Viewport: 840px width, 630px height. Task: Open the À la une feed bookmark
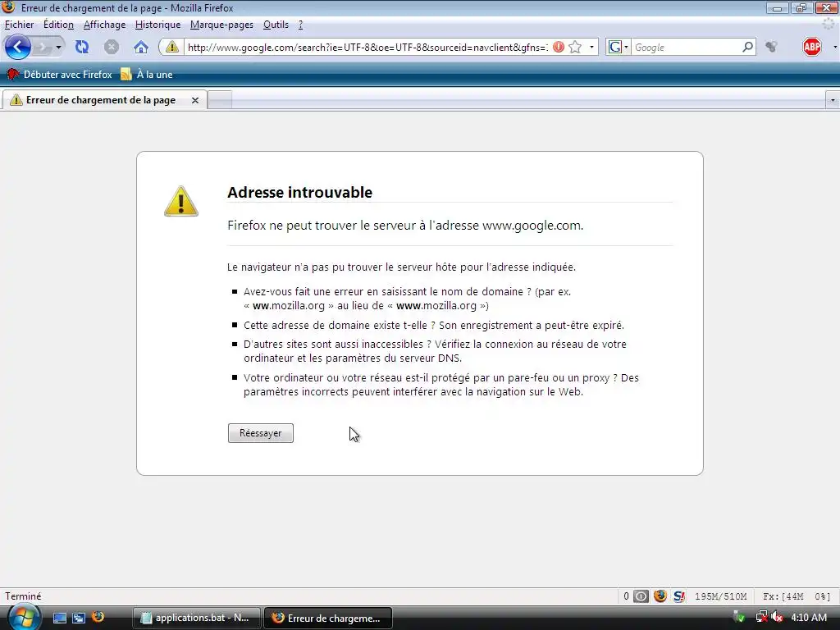coord(147,75)
